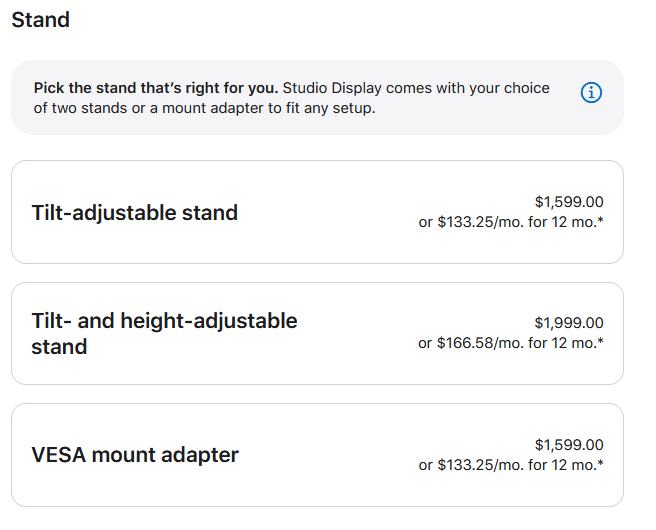Click the Stand section heading

point(41,20)
